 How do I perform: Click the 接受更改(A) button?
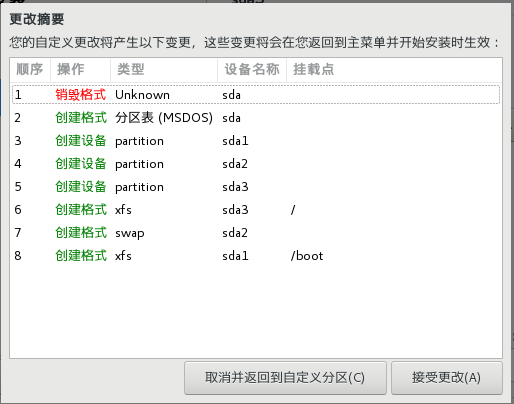click(447, 378)
